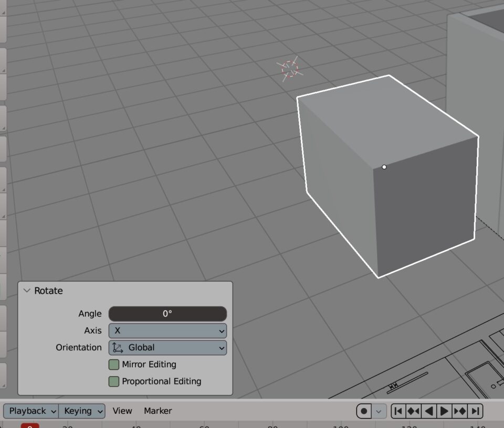Open the timeline Marker menu

(157, 411)
